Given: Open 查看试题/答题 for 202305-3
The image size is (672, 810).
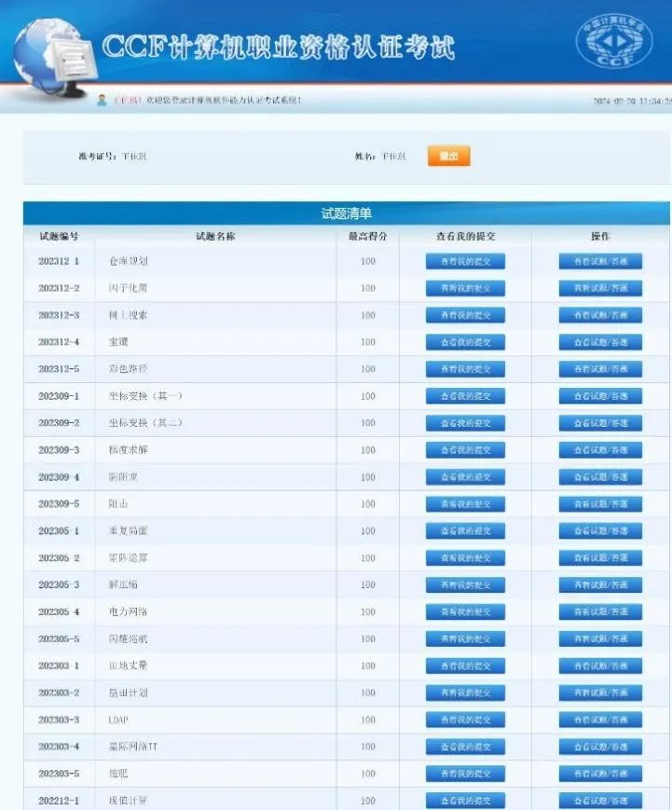Looking at the screenshot, I should 600,584.
